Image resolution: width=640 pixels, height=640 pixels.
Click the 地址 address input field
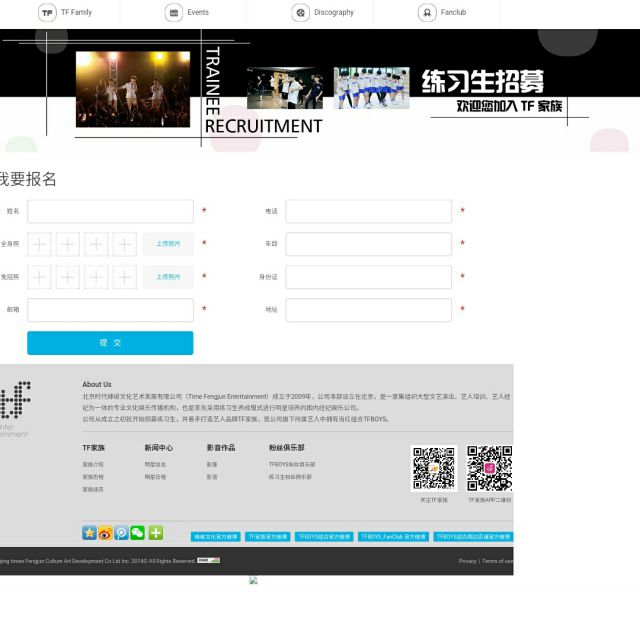click(x=369, y=310)
